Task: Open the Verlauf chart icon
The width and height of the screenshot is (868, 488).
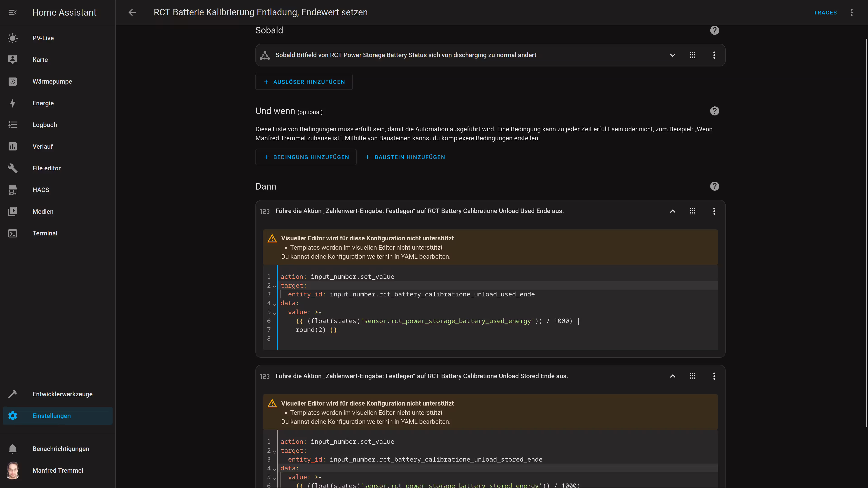Action: [x=13, y=146]
